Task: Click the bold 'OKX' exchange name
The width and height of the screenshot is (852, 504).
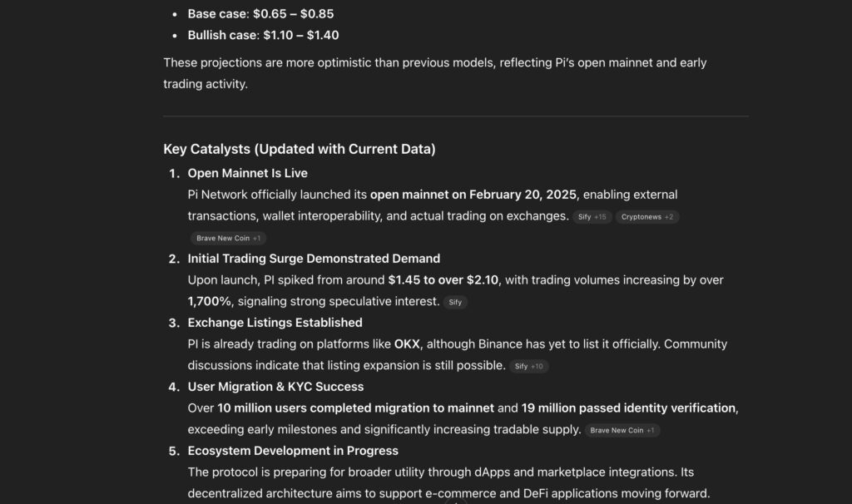Action: pyautogui.click(x=407, y=344)
